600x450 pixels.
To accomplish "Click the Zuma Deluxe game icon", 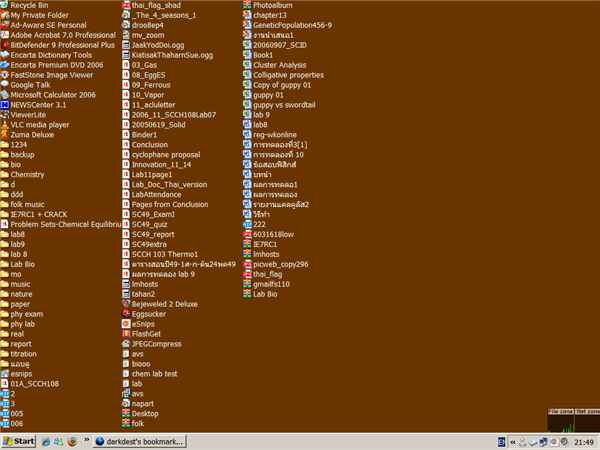I will point(27,135).
